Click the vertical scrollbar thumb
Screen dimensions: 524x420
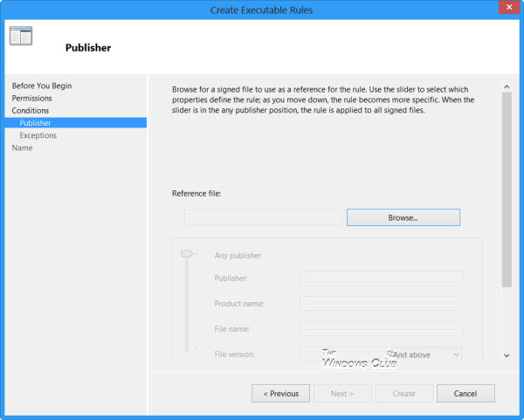(x=507, y=189)
